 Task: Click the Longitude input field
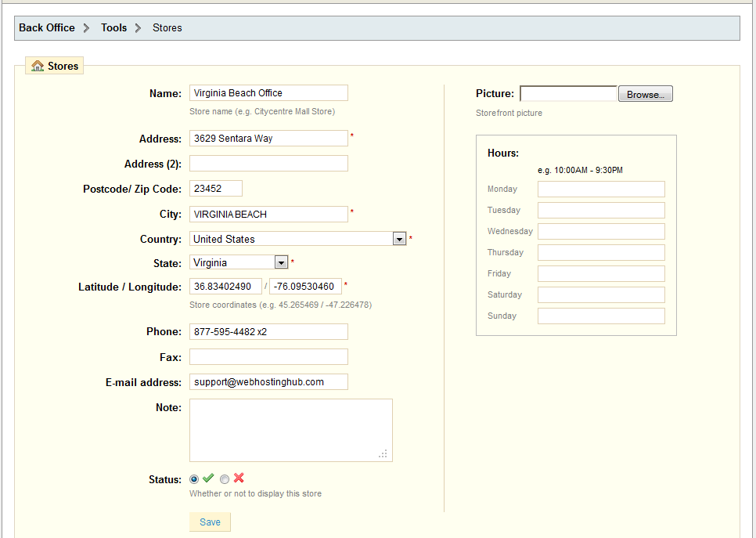pyautogui.click(x=305, y=287)
